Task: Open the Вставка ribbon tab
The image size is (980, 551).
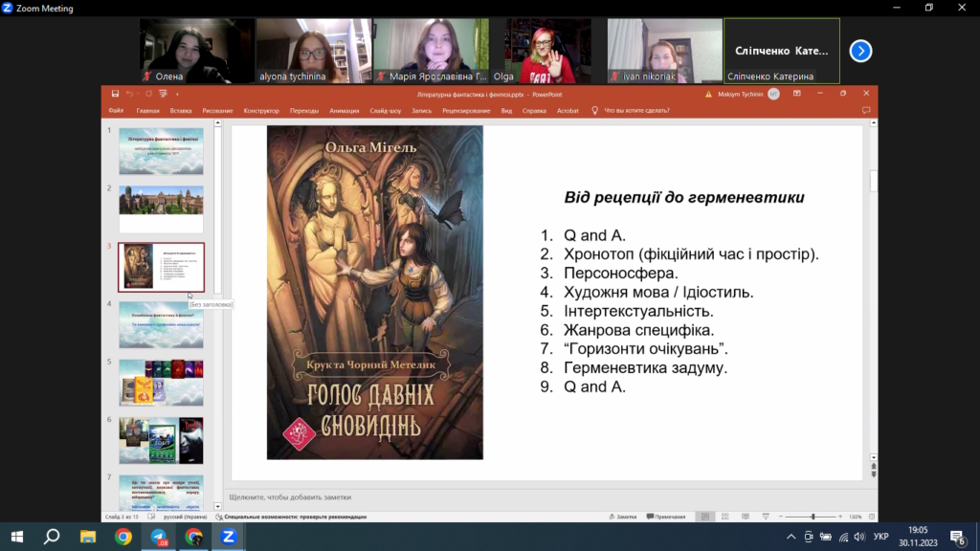Action: [x=181, y=111]
